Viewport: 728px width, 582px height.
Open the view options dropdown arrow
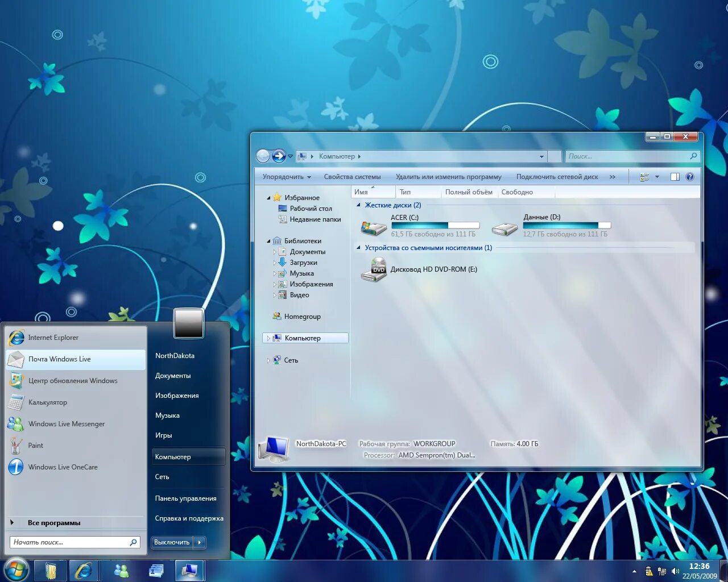(x=657, y=177)
